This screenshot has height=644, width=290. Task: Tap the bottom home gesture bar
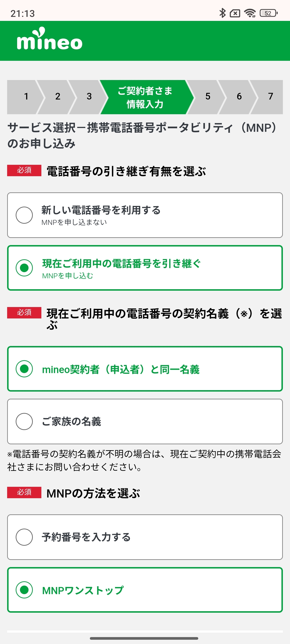pyautogui.click(x=144, y=638)
